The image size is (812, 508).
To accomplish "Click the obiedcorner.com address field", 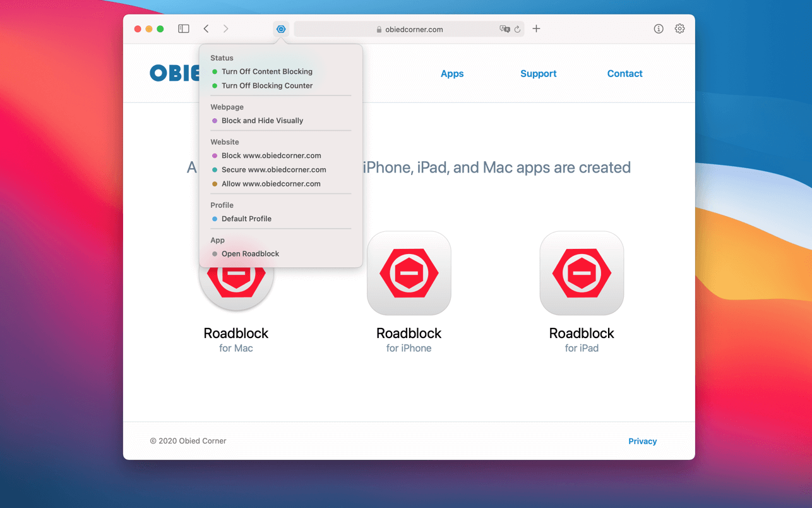I will point(409,29).
